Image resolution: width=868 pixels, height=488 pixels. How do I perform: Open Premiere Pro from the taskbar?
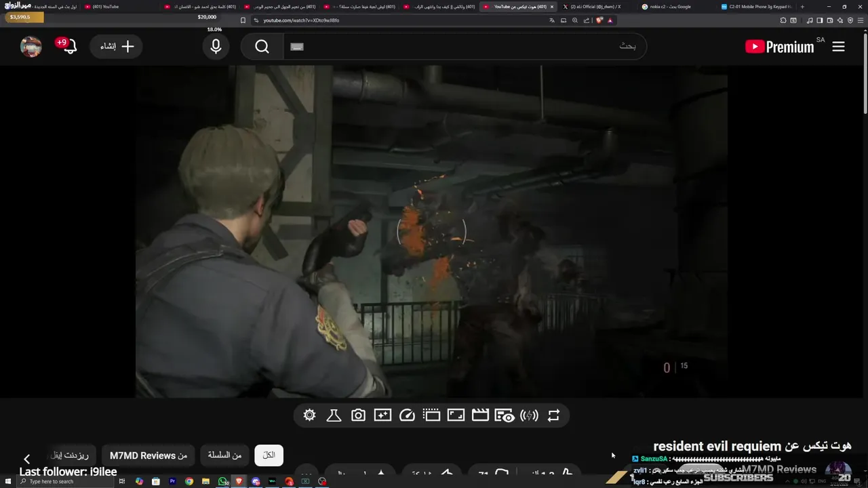pos(172,481)
